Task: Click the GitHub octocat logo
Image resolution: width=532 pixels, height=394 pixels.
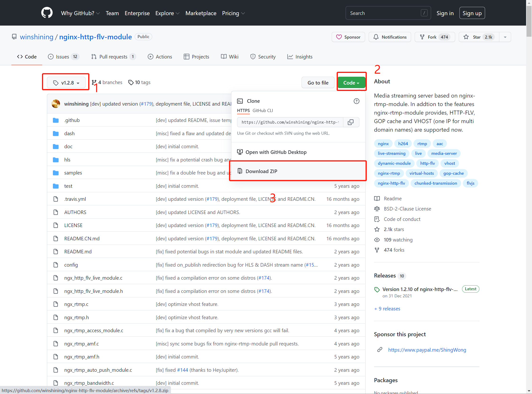Action: pos(47,13)
